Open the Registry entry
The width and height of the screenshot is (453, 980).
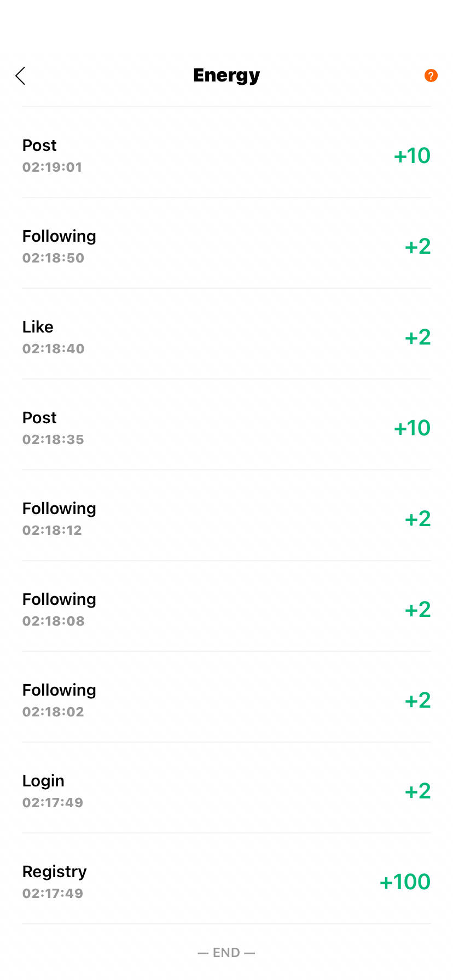226,879
